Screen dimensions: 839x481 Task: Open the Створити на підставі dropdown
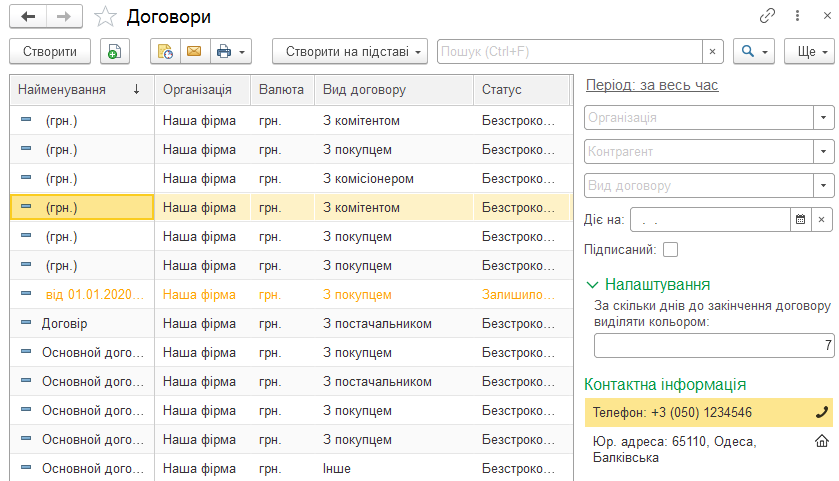[x=350, y=51]
